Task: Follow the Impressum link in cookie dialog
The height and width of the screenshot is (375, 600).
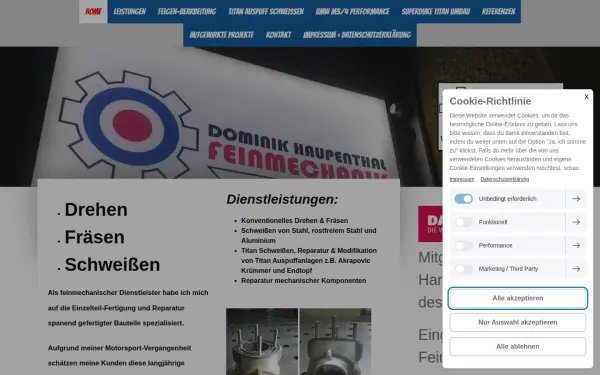Action: click(462, 179)
